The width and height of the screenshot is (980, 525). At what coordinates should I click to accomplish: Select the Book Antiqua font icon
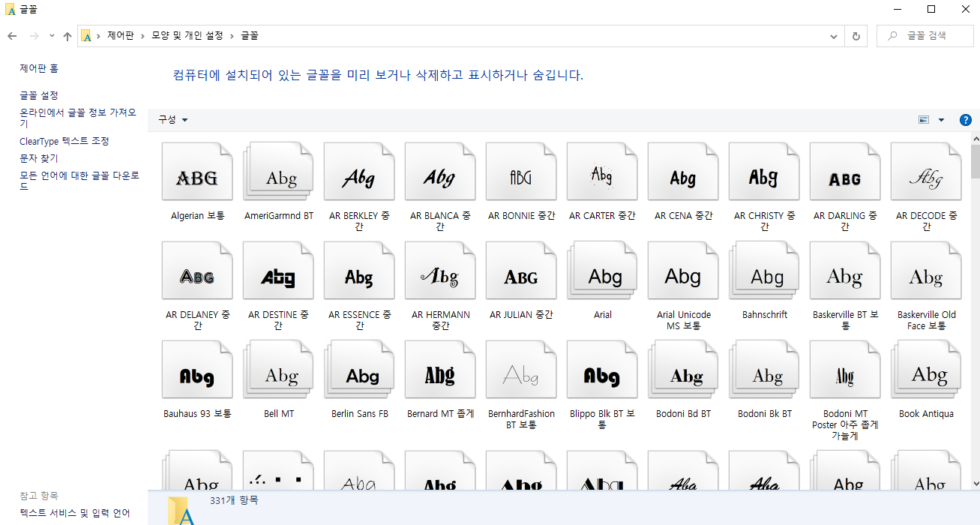coord(926,370)
